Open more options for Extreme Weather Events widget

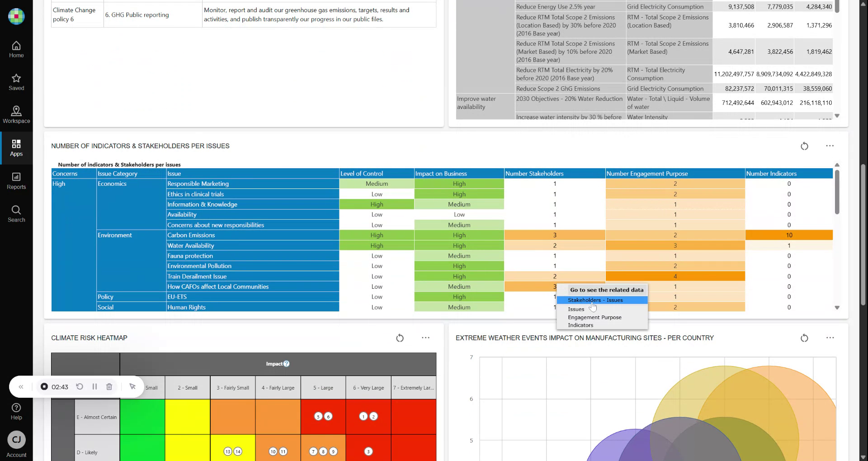pos(830,338)
